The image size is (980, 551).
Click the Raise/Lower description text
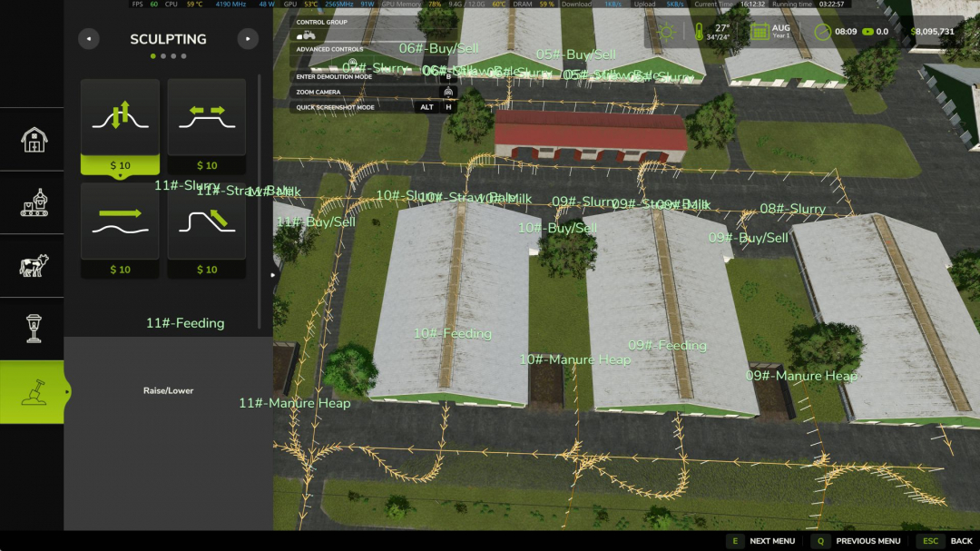[x=168, y=390]
